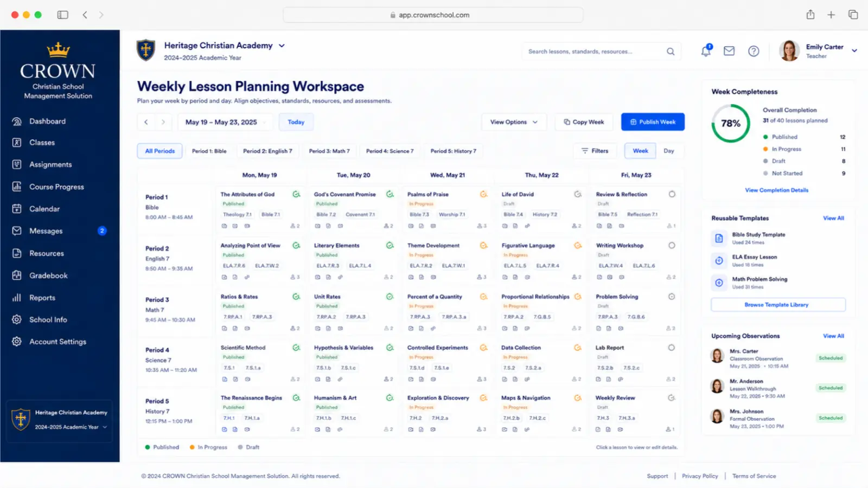Go to previous week arrow
The width and height of the screenshot is (868, 488).
click(146, 122)
